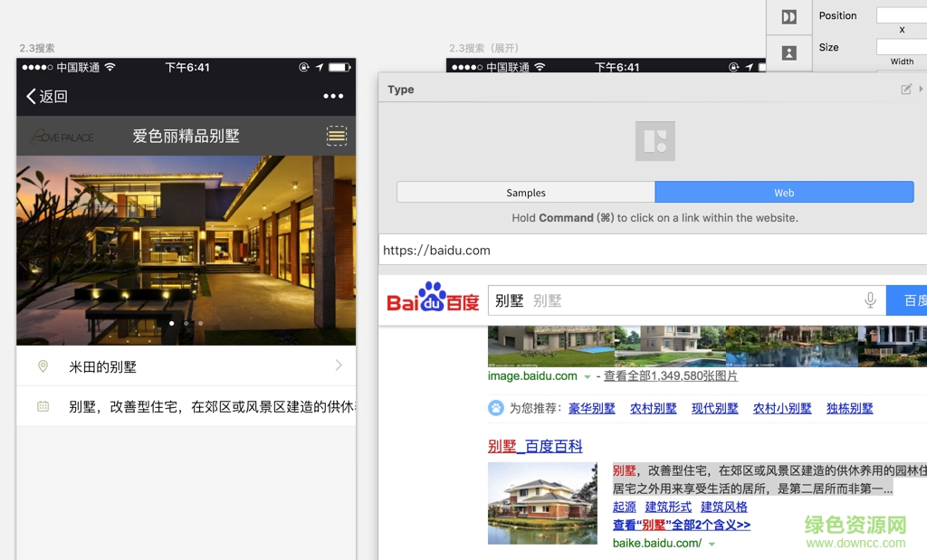Click the Craft plugin logo in Type panel
The width and height of the screenshot is (927, 560).
(655, 141)
